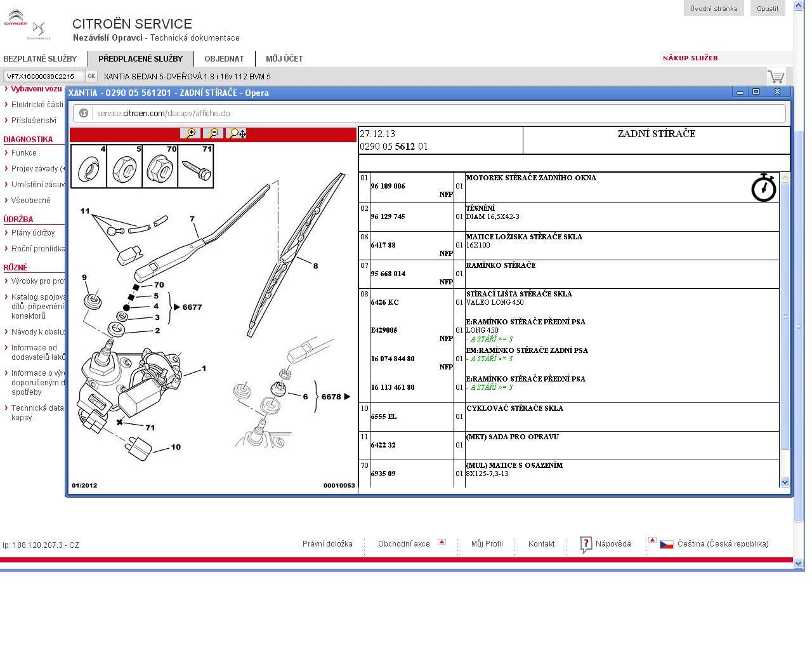The width and height of the screenshot is (812, 650).
Task: Click part number E429005
Action: click(x=384, y=331)
